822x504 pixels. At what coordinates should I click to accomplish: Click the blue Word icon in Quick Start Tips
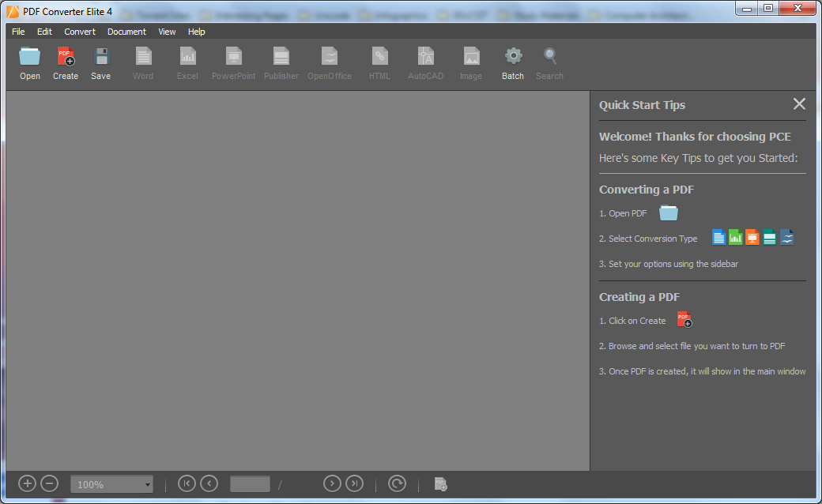pyautogui.click(x=718, y=237)
